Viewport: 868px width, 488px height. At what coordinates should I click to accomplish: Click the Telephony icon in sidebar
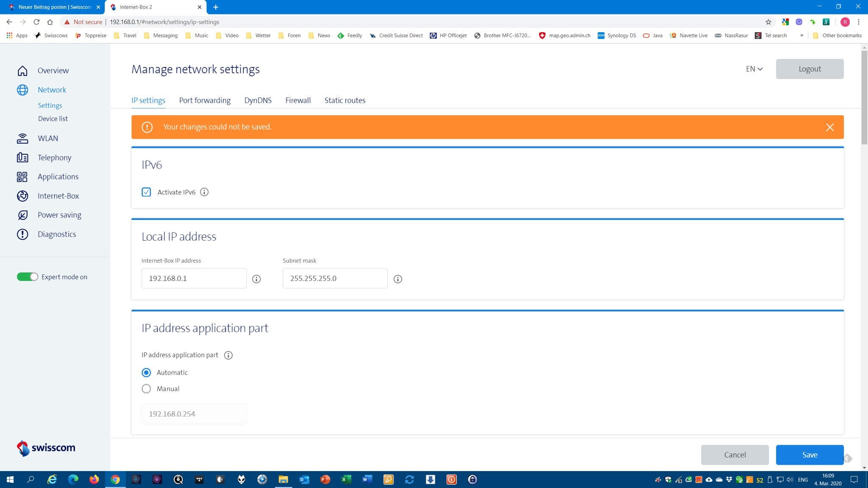22,158
